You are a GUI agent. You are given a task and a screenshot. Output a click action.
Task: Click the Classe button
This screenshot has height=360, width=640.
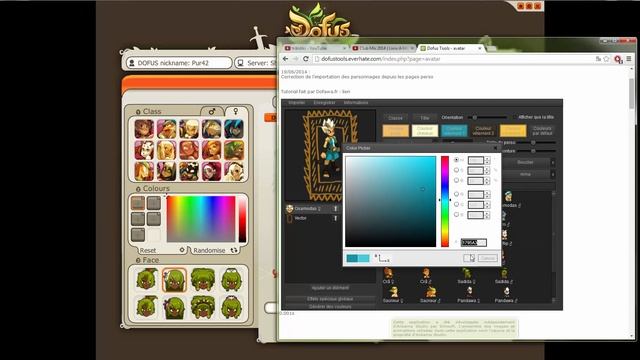[395, 118]
